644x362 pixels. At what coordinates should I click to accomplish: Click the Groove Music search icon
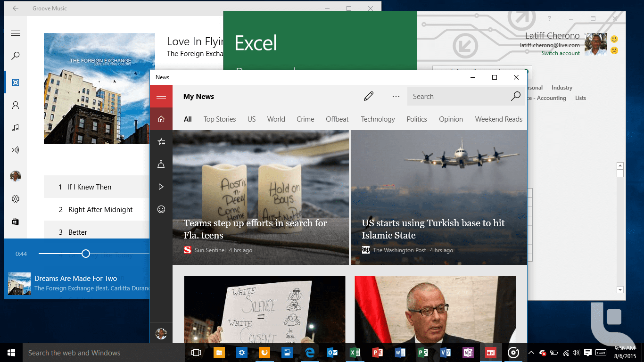(x=16, y=56)
